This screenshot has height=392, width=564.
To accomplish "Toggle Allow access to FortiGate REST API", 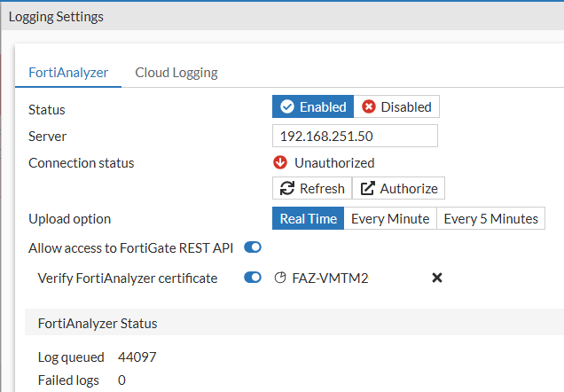I will pos(253,247).
